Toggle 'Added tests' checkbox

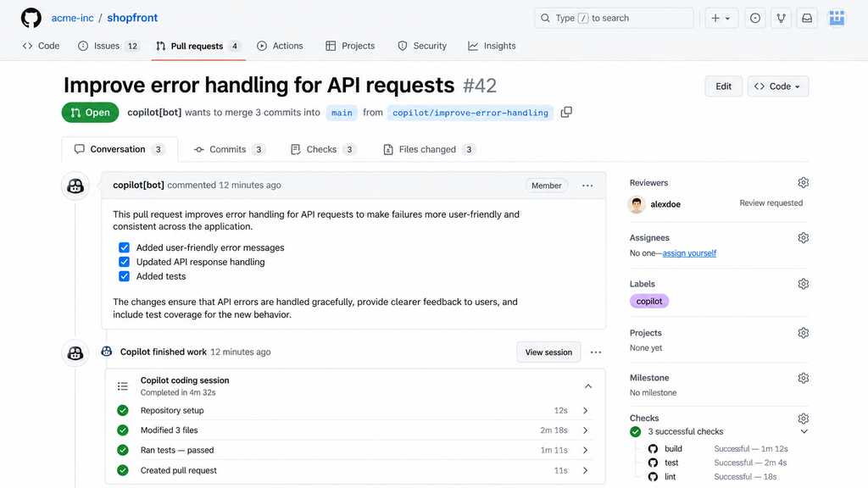(124, 276)
